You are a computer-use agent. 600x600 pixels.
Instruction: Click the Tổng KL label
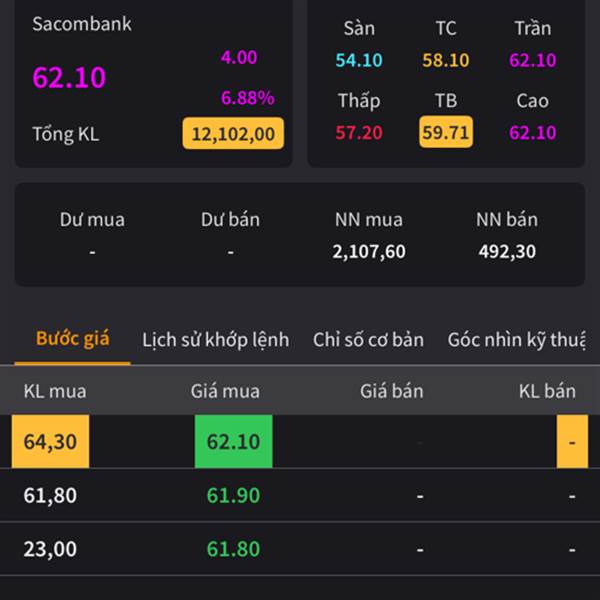[66, 134]
